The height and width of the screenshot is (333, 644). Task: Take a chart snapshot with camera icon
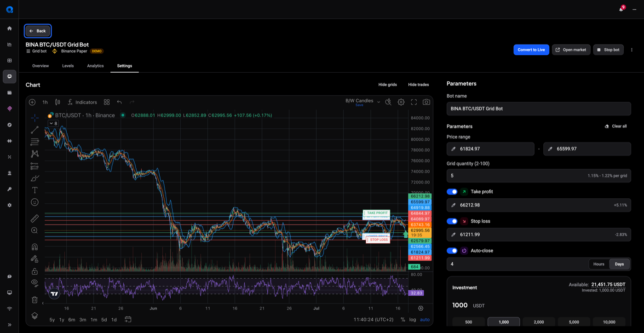426,102
